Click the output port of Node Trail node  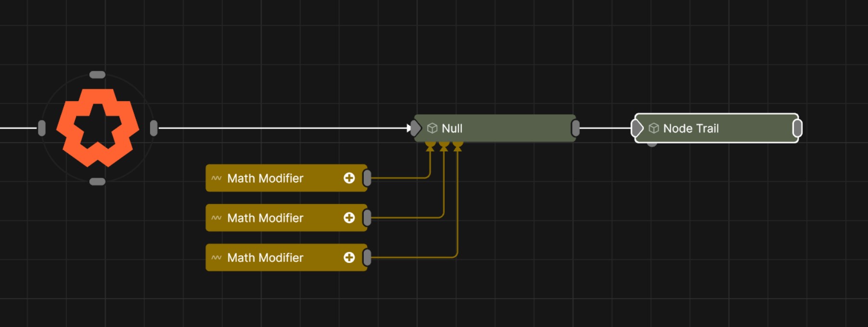[x=797, y=128]
